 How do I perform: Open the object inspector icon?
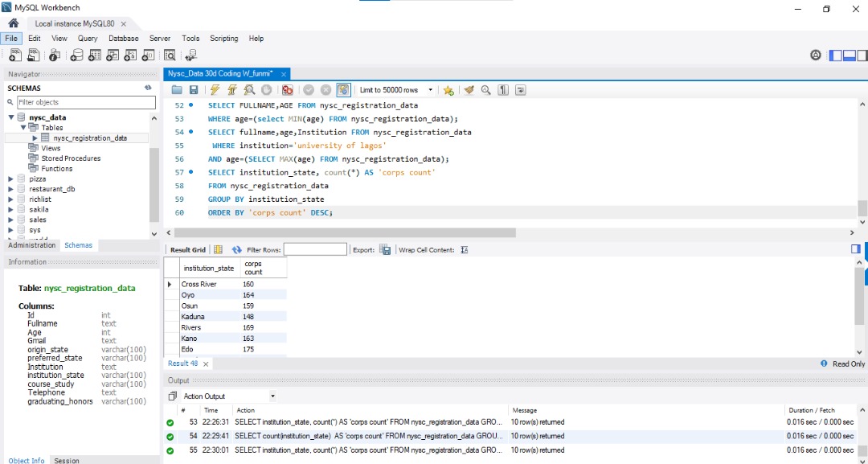[x=55, y=55]
